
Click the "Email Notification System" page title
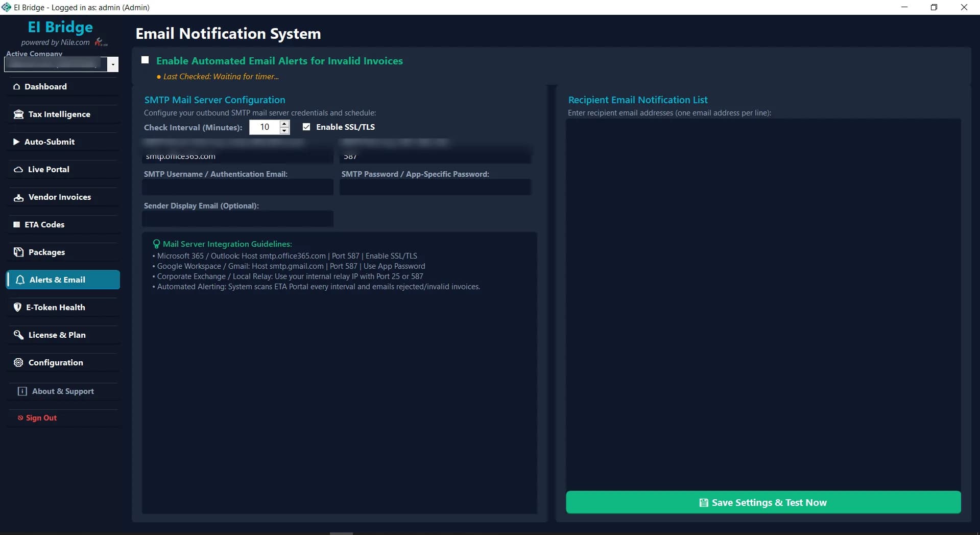pos(228,34)
